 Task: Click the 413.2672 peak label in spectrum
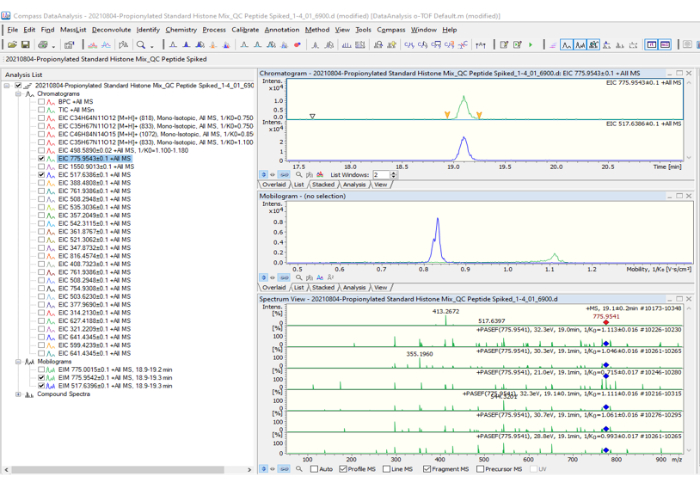coord(446,311)
